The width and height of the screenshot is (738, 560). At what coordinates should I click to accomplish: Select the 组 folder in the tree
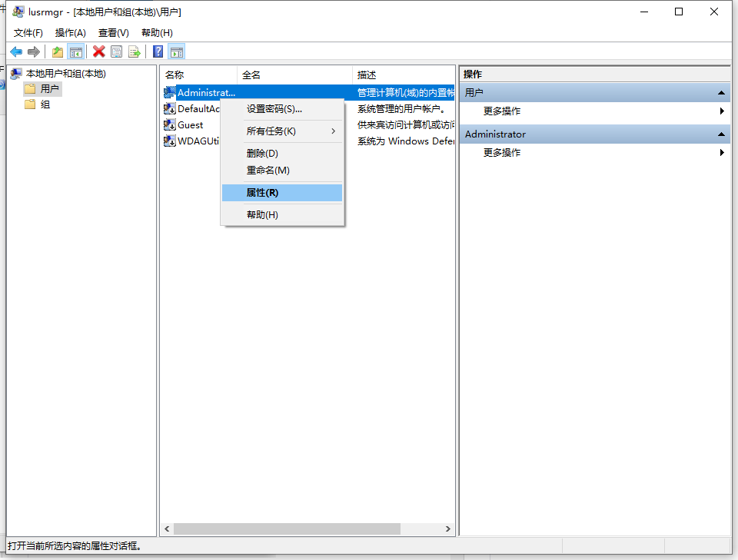[x=44, y=104]
